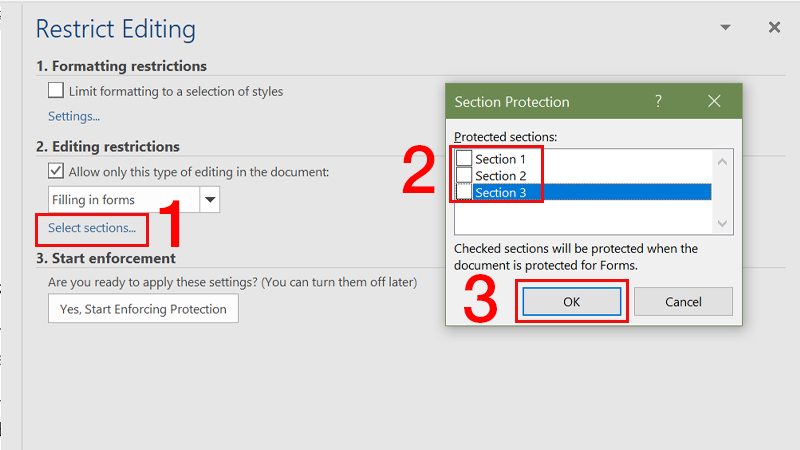Click the protected sections list up arrow

tap(722, 162)
